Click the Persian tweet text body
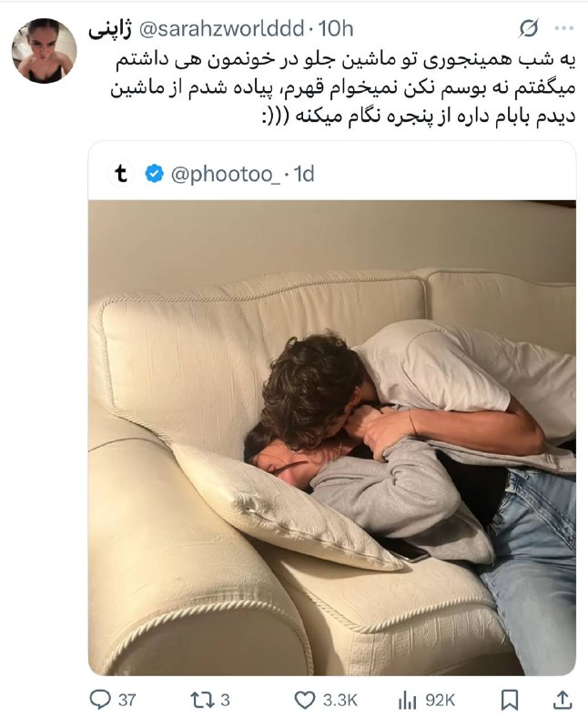Image resolution: width=588 pixels, height=728 pixels. [x=343, y=87]
